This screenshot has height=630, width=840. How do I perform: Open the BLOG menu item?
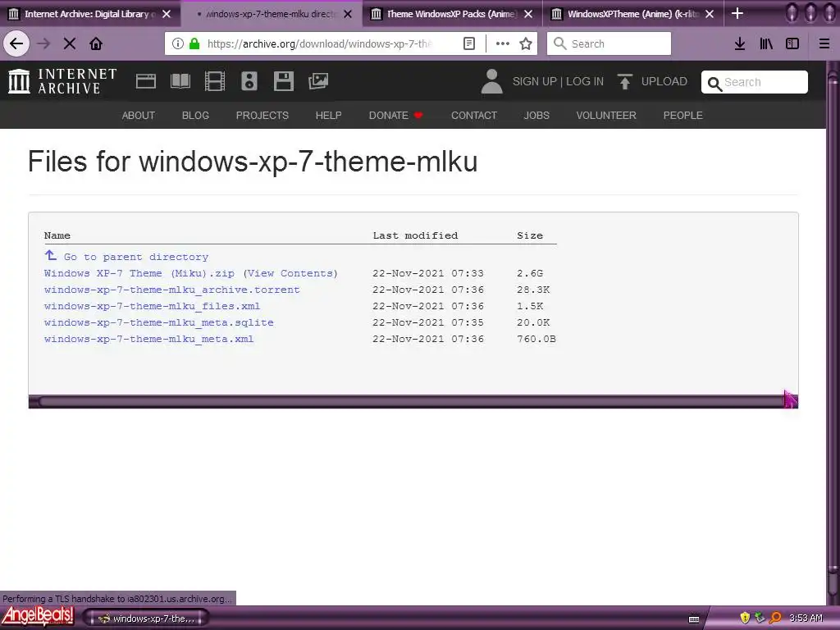point(195,115)
